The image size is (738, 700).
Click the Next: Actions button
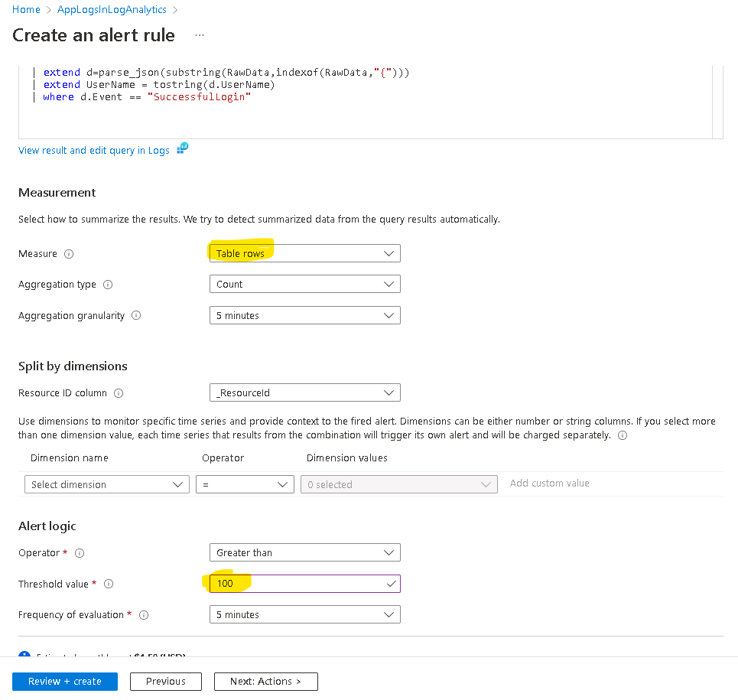pos(265,682)
